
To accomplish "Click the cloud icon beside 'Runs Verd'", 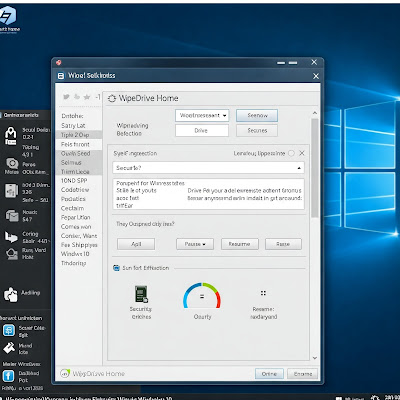I will pyautogui.click(x=12, y=254).
